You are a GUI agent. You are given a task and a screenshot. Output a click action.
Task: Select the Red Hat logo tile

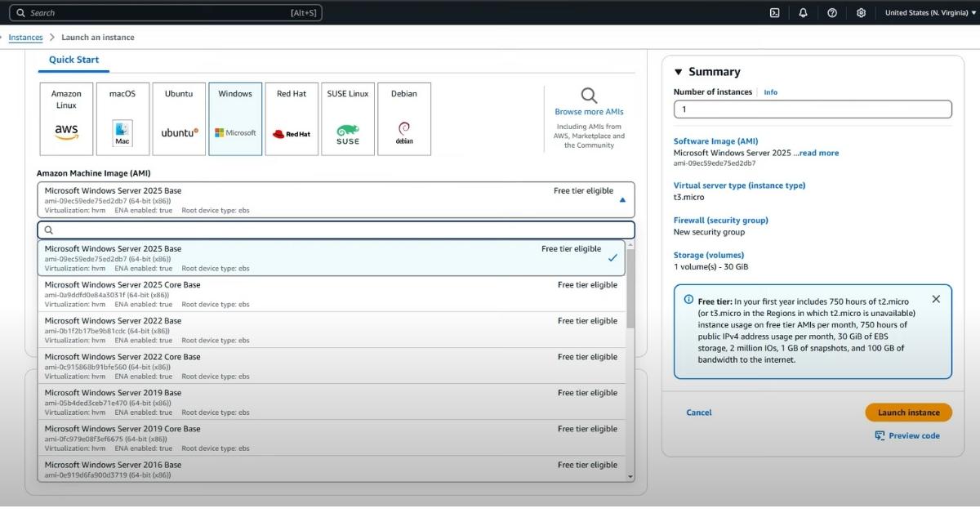(x=292, y=119)
